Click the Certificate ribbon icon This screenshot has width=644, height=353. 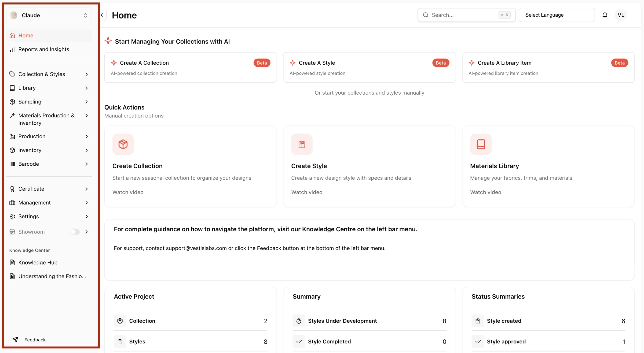pos(12,189)
